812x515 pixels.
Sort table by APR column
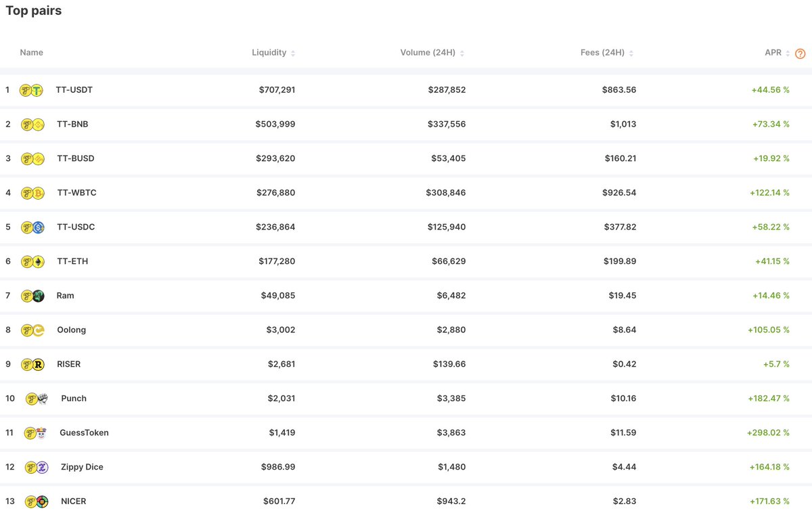777,53
